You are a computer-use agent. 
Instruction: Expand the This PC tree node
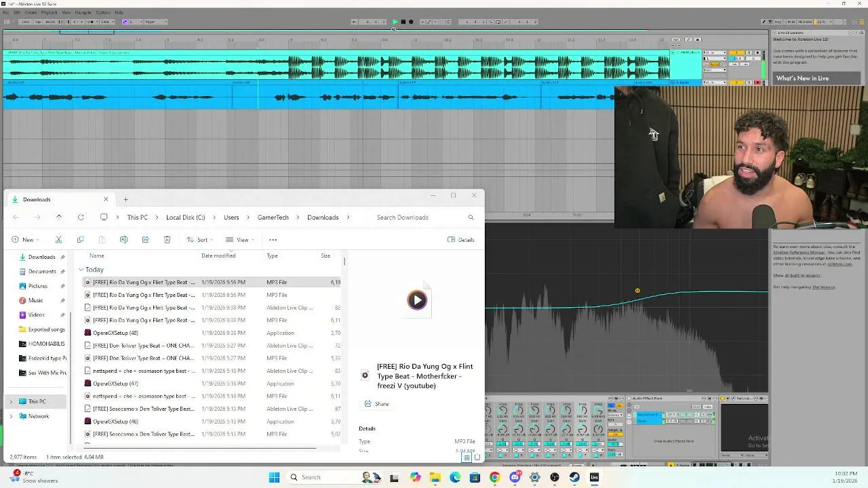pos(10,401)
